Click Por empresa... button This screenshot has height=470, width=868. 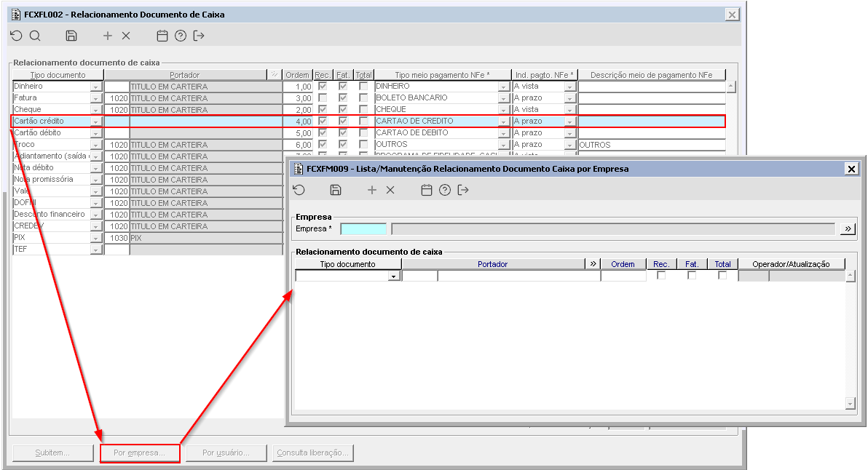[140, 453]
